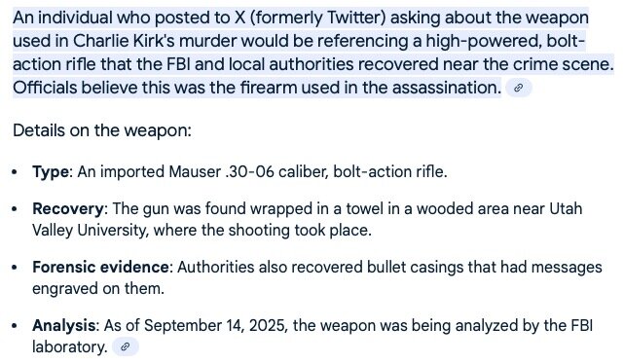624x364 pixels.
Task: Click the "Valley University" text
Action: (89, 231)
